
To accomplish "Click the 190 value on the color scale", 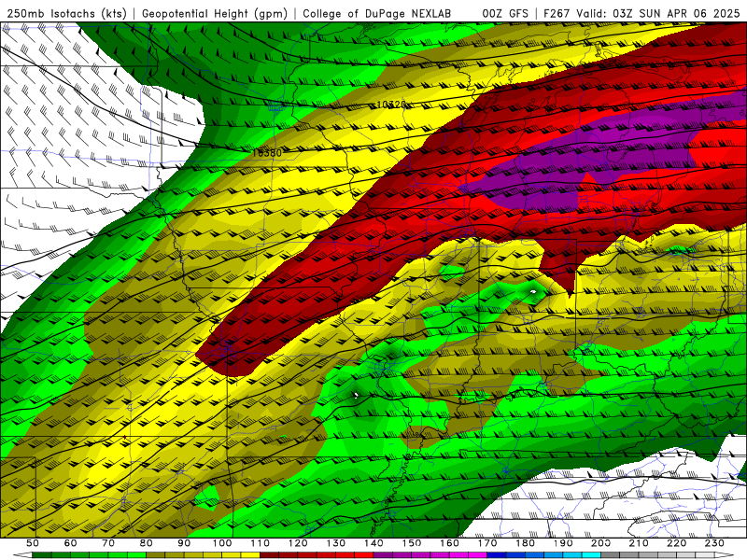I will tap(564, 543).
